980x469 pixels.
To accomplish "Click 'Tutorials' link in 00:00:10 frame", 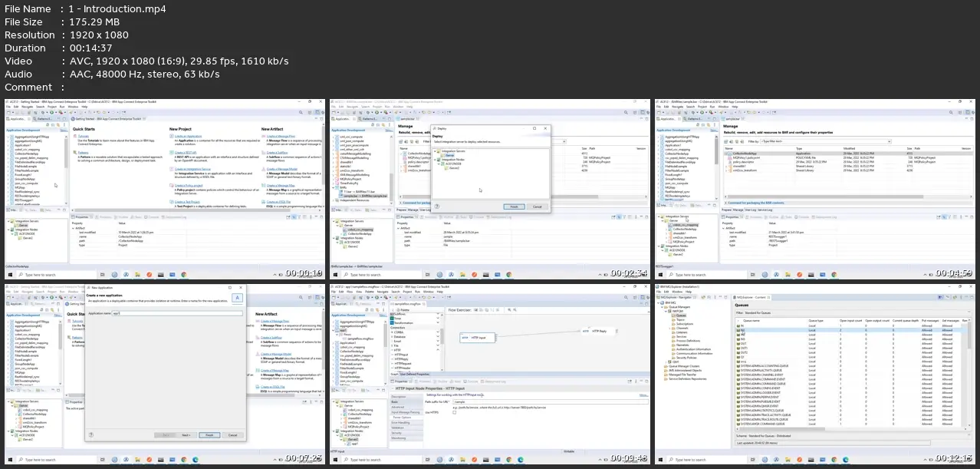I will point(84,136).
